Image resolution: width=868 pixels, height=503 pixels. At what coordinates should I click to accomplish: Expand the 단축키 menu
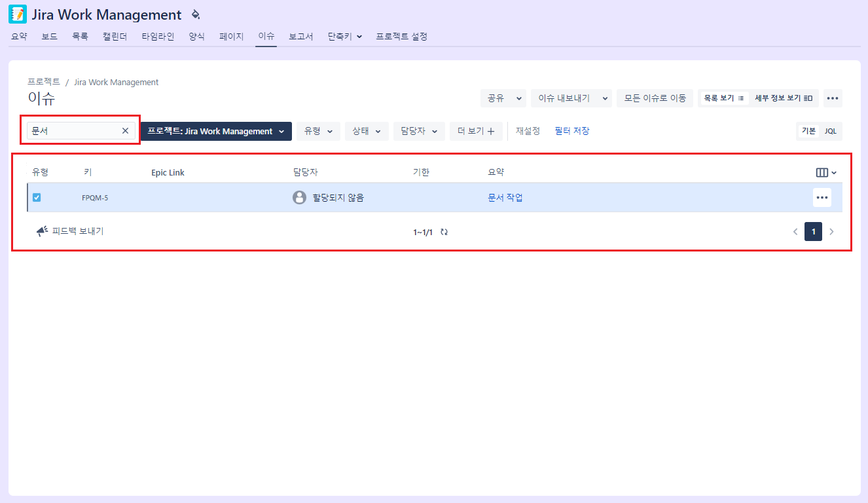click(x=345, y=37)
